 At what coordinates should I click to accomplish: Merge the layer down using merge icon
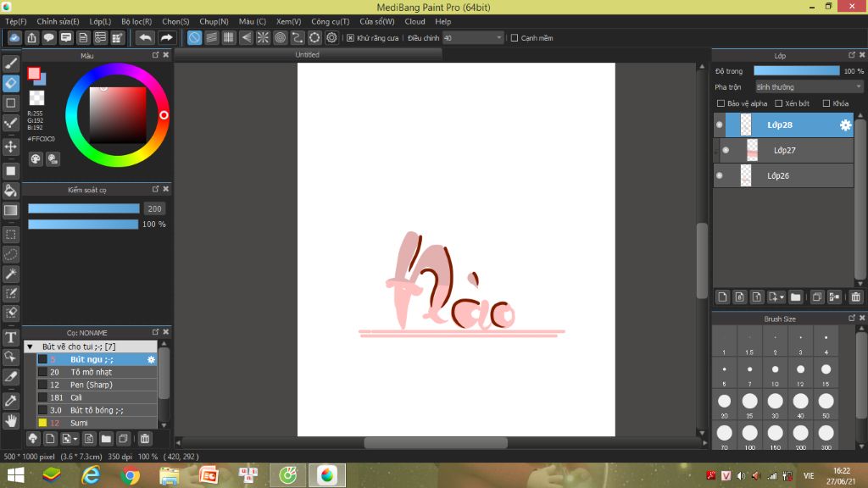(x=834, y=297)
